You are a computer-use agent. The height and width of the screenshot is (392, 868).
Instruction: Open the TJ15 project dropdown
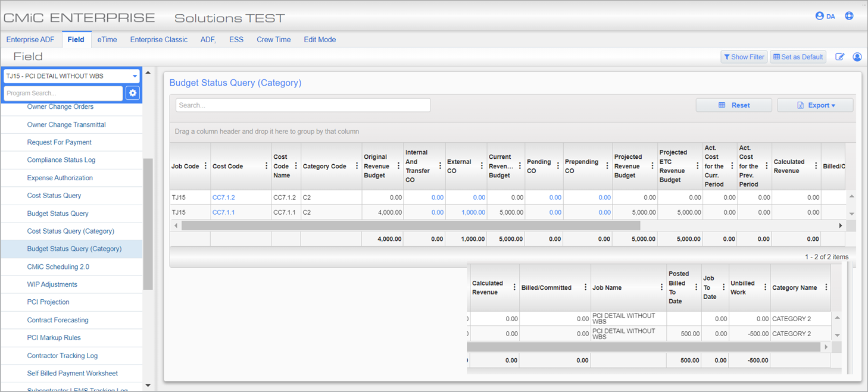[x=71, y=76]
